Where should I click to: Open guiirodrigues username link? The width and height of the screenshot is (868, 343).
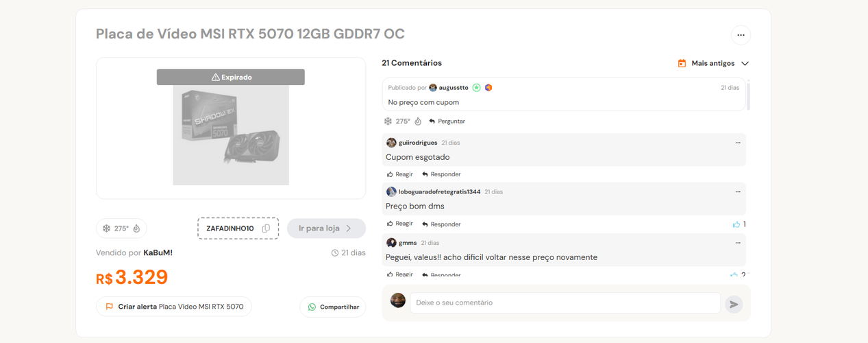click(x=418, y=143)
